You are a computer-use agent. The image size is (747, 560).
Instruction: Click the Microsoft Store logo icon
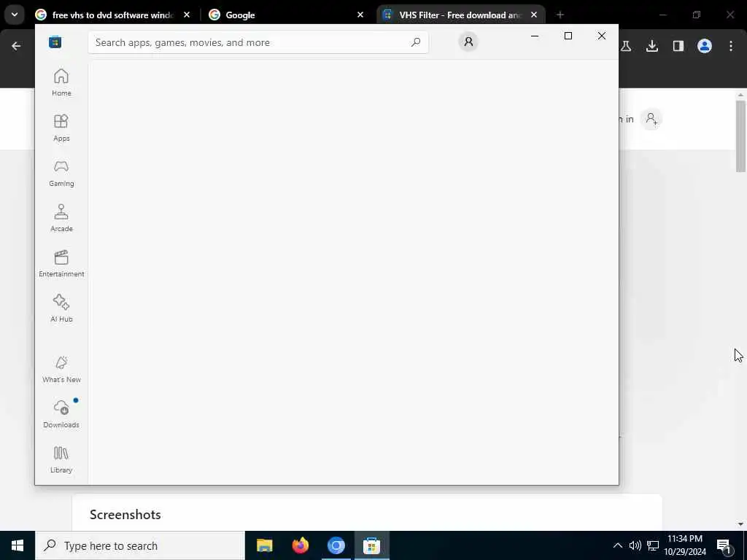coord(55,42)
